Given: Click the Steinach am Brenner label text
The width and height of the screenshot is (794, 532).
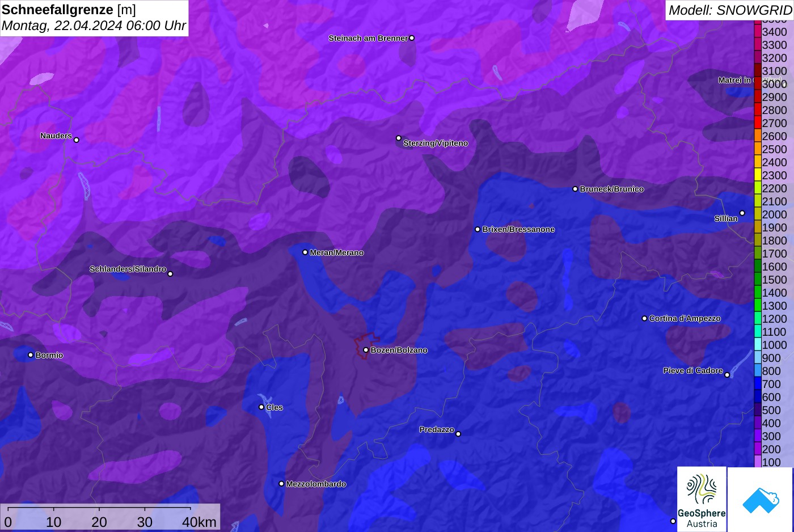Looking at the screenshot, I should coord(368,38).
